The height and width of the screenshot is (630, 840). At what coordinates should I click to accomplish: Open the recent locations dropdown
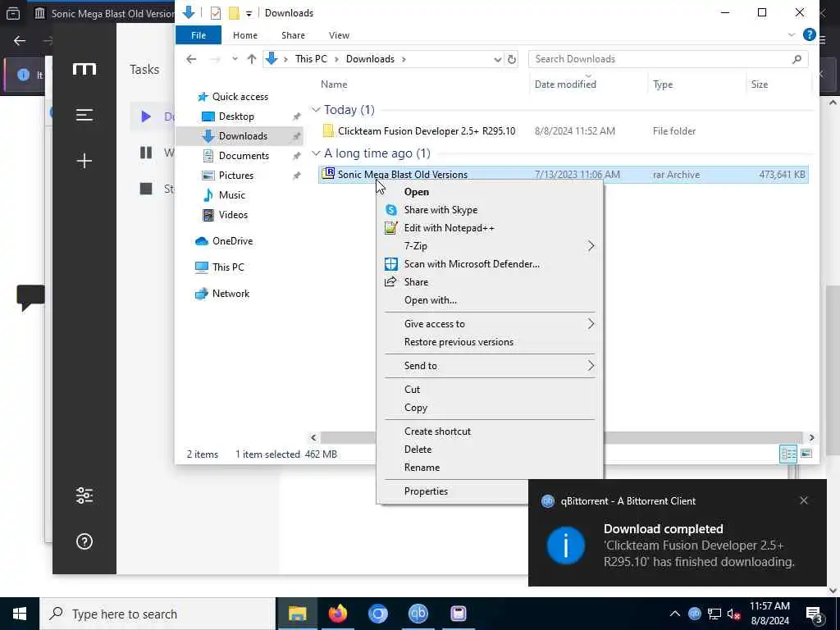(235, 59)
